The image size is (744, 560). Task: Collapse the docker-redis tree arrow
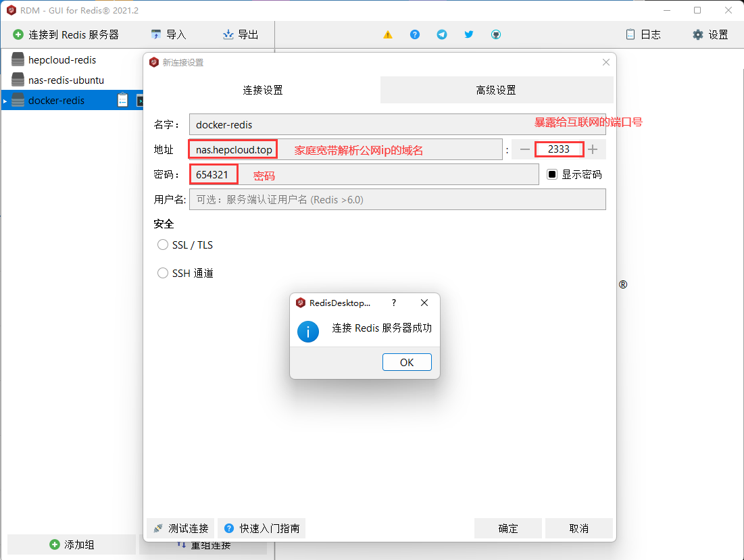5,101
